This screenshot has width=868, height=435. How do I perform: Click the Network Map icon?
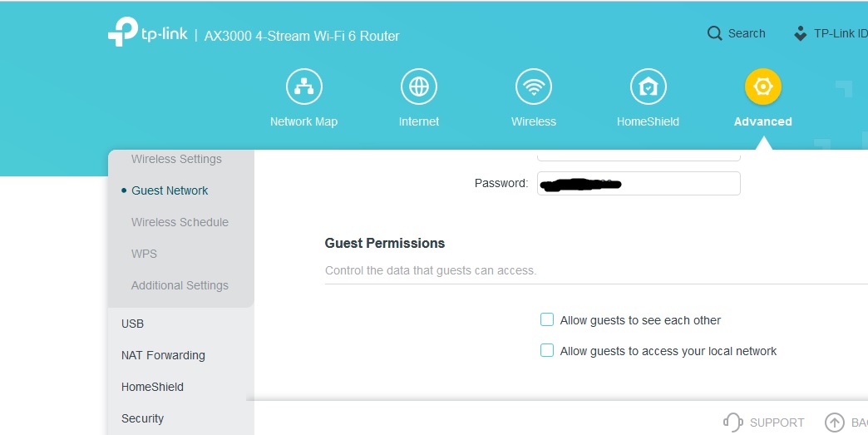pos(303,87)
